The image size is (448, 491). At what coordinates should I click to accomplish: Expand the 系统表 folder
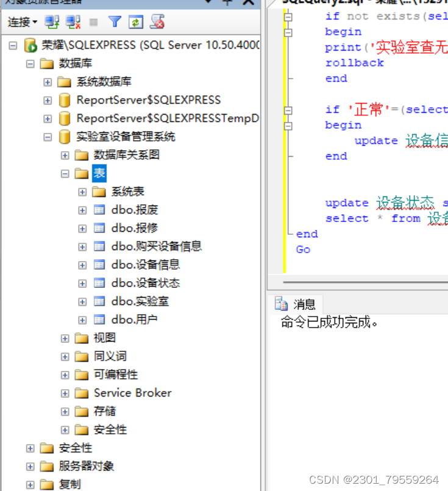[82, 192]
